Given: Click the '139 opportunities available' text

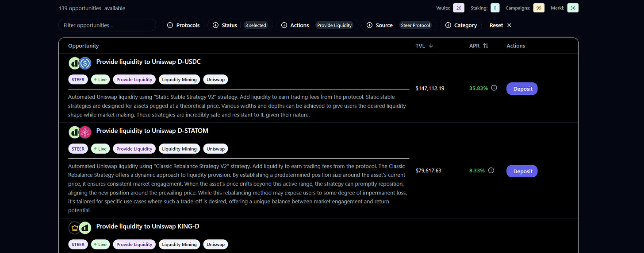Looking at the screenshot, I should 92,8.
